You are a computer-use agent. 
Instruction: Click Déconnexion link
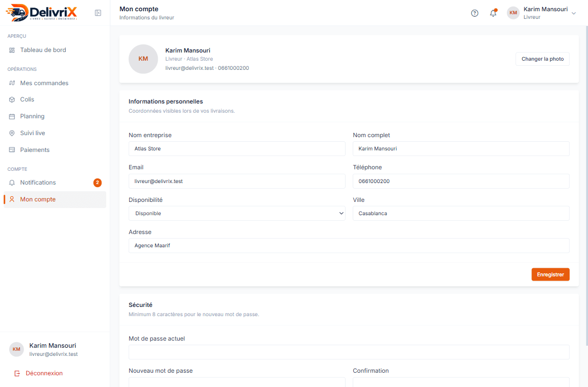44,374
